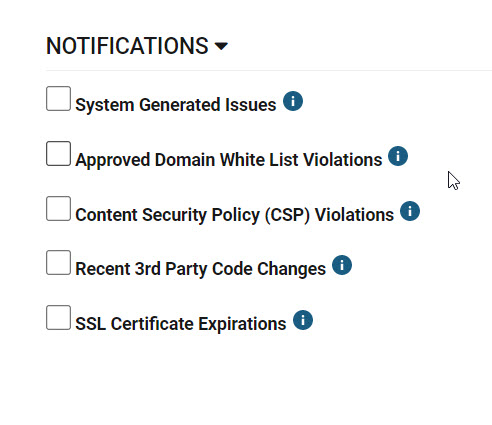492x425 pixels.
Task: Show info for Content Security Policy Violations
Action: [x=410, y=211]
